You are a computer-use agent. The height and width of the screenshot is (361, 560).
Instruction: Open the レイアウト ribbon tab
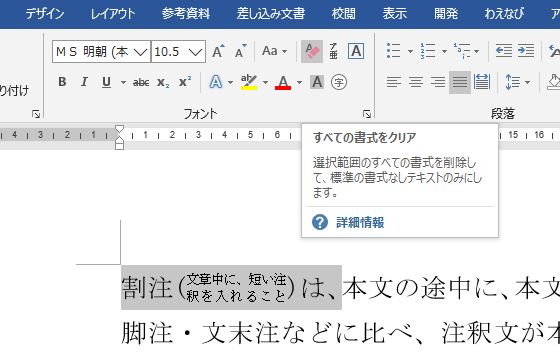[113, 14]
